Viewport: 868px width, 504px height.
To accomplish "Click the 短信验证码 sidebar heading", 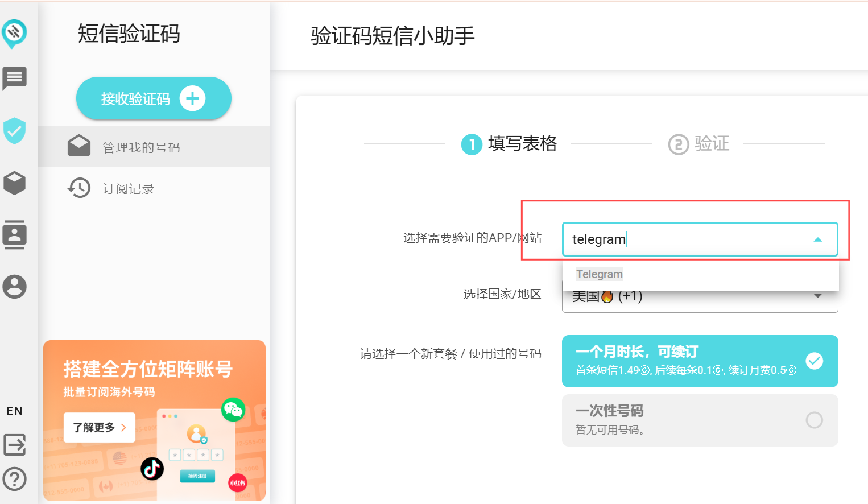I will (x=129, y=34).
